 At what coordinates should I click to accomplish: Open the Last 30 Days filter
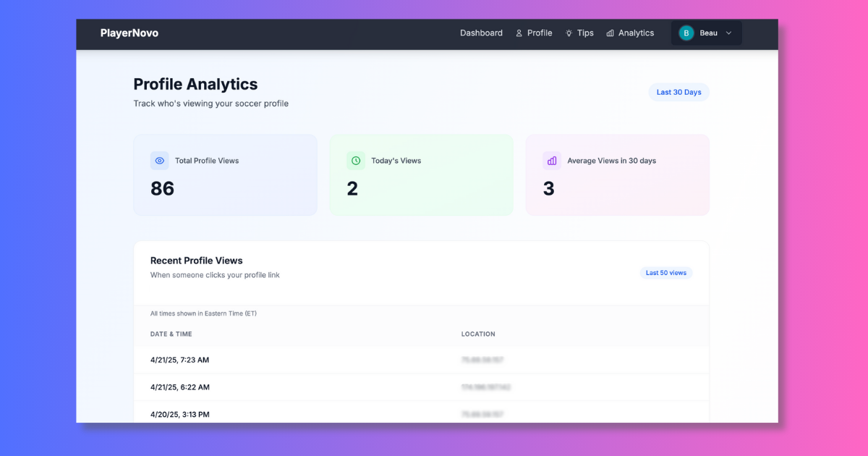[678, 92]
